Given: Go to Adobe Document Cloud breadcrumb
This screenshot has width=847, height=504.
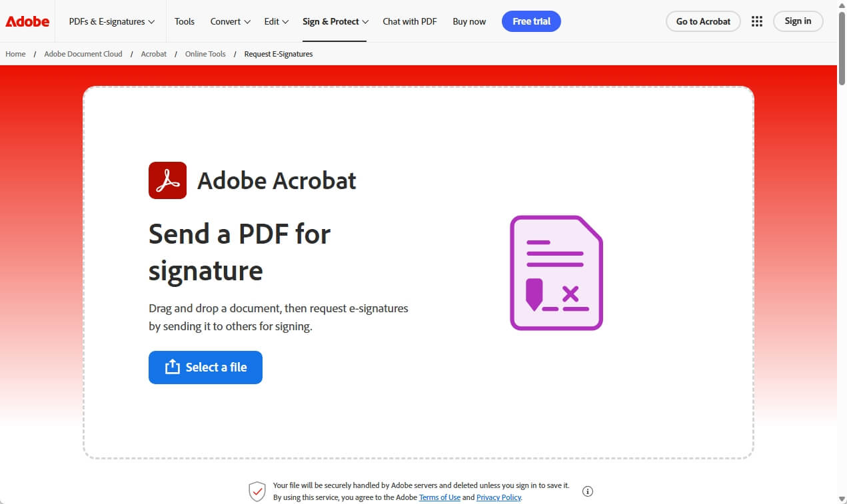Looking at the screenshot, I should 83,54.
